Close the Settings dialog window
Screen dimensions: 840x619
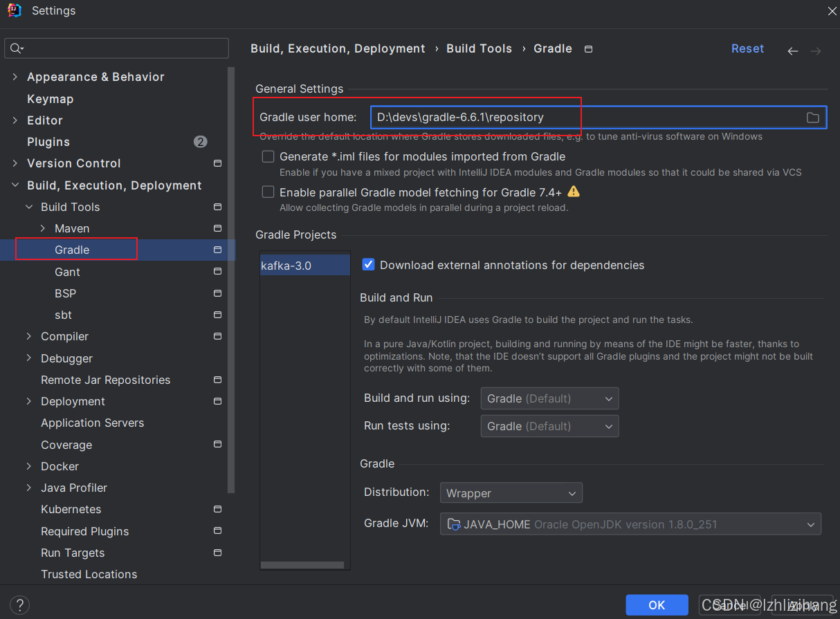point(832,10)
